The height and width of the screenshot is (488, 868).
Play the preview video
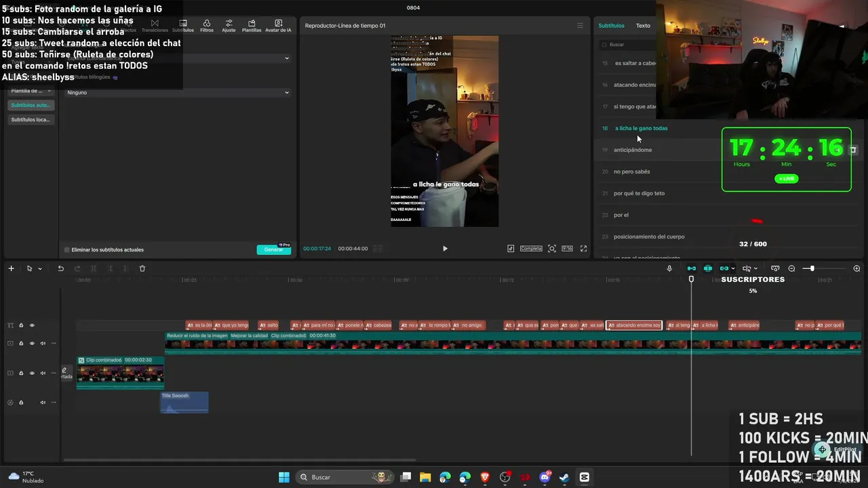tap(445, 249)
